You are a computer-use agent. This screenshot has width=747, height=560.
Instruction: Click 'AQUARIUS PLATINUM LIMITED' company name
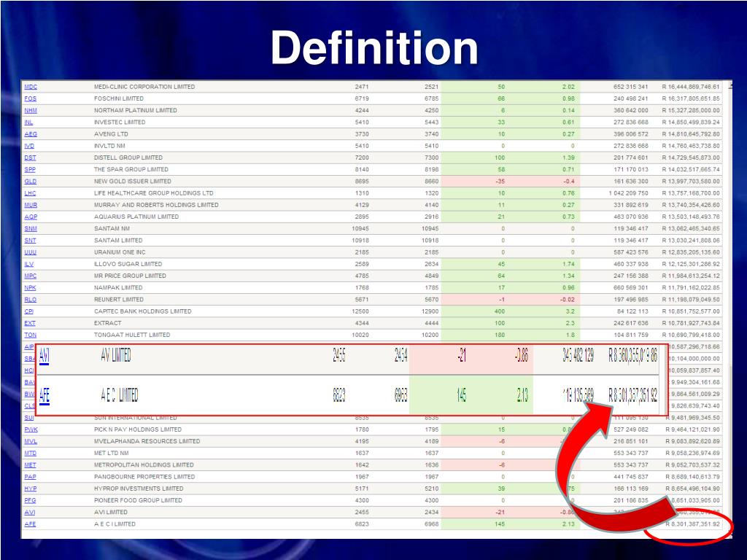pyautogui.click(x=136, y=217)
